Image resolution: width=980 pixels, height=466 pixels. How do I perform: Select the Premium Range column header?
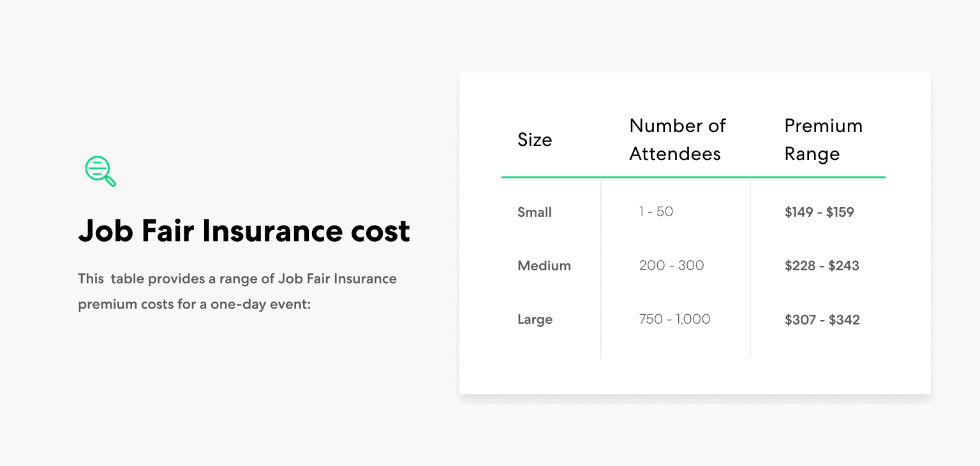pos(823,140)
